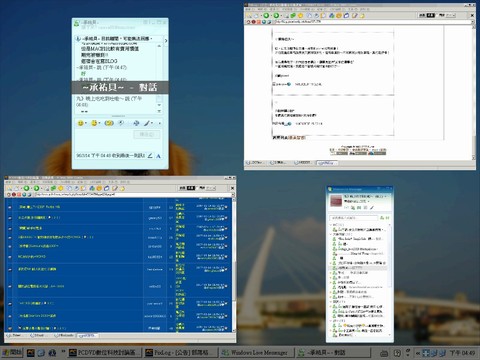Click scroll-down arrow in Pixlog browser page
Screen dimensions: 480x360
coord(474,157)
